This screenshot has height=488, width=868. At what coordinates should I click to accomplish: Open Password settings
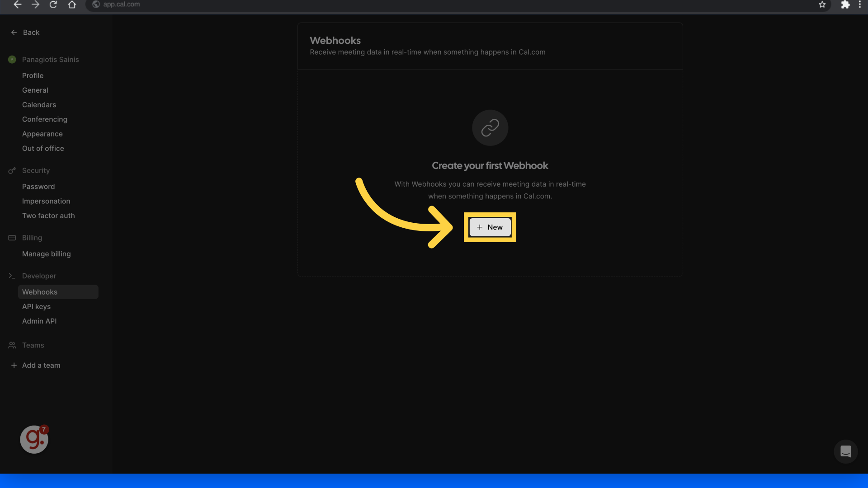pyautogui.click(x=38, y=187)
